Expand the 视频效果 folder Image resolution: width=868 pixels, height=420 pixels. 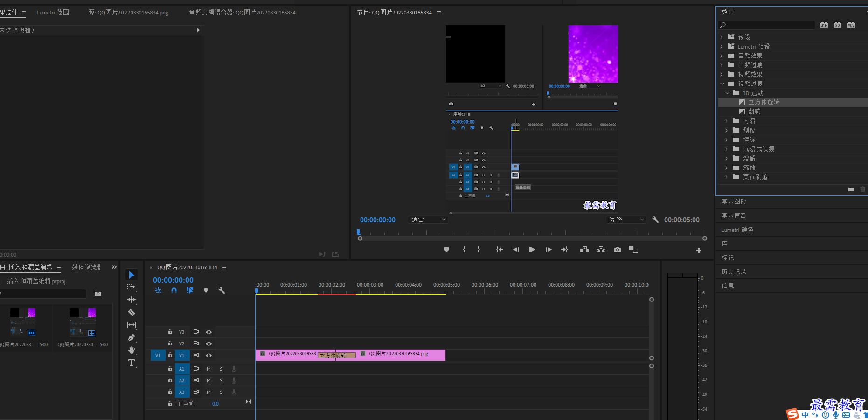(x=722, y=74)
